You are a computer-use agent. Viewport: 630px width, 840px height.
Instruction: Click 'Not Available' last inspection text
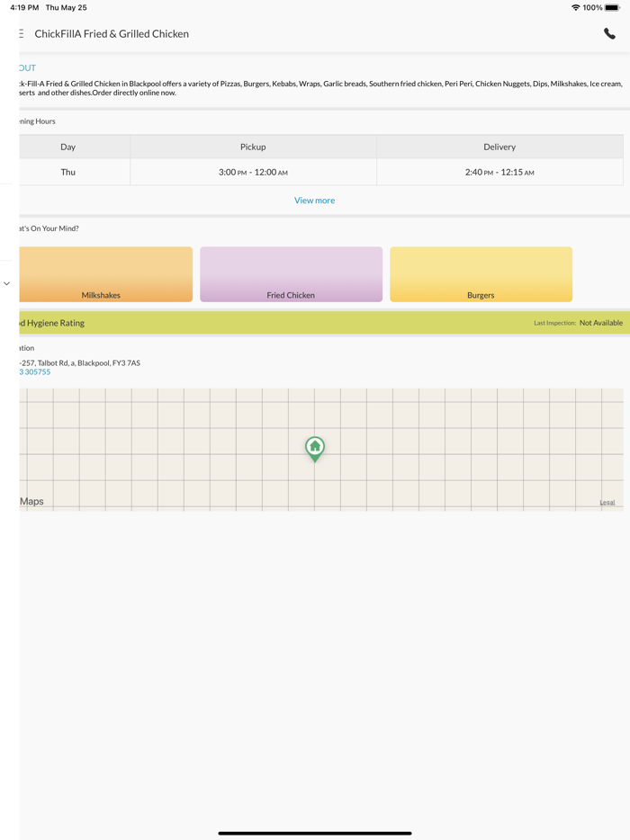pyautogui.click(x=601, y=323)
